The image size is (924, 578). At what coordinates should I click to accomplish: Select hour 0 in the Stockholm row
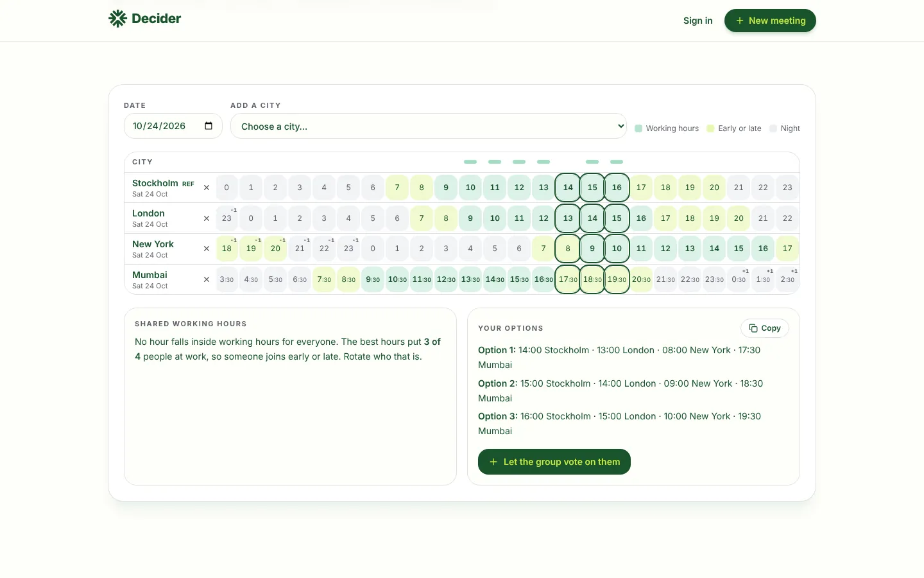[227, 188]
